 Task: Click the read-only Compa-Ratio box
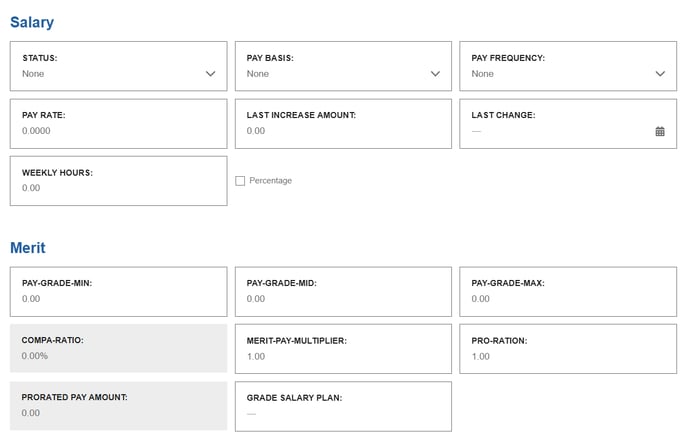(x=118, y=348)
